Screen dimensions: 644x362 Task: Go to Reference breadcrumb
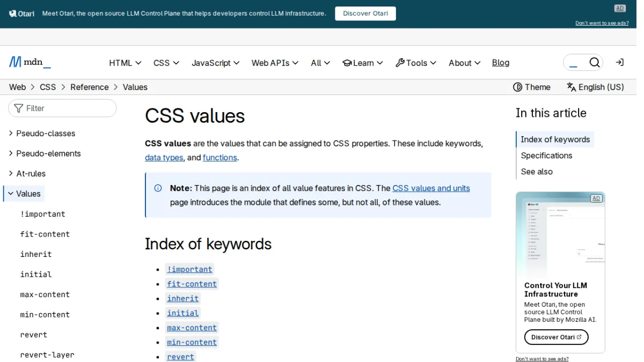click(90, 87)
